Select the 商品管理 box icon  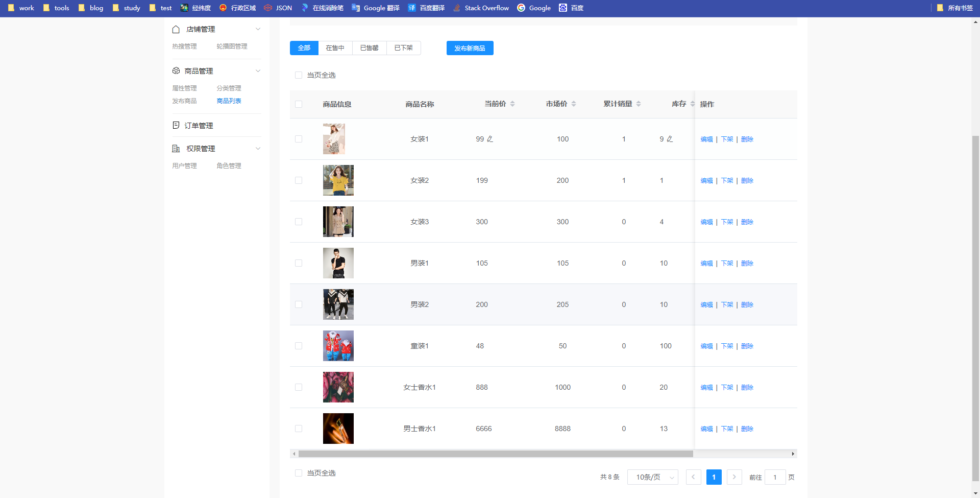(176, 70)
